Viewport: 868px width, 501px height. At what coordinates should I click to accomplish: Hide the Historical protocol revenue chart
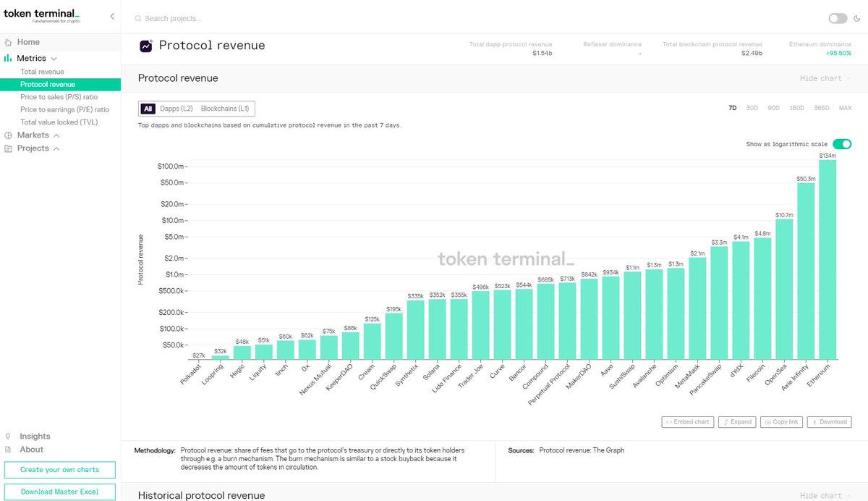click(825, 496)
